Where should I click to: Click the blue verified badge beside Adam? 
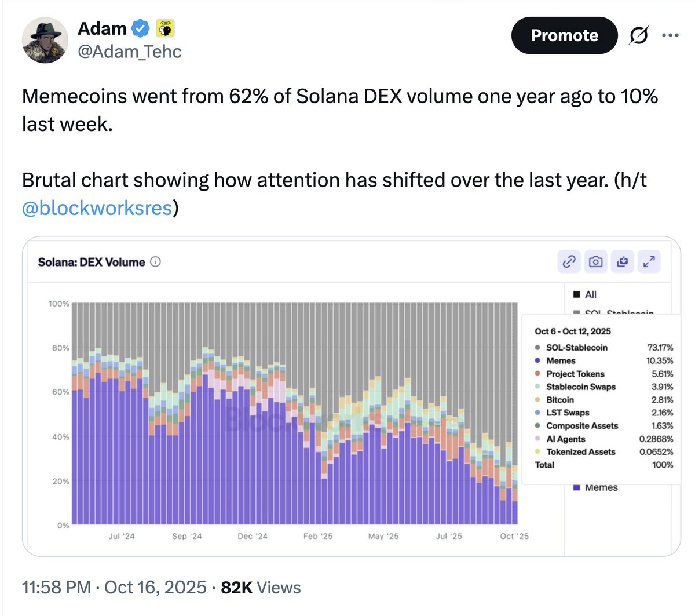pyautogui.click(x=141, y=28)
